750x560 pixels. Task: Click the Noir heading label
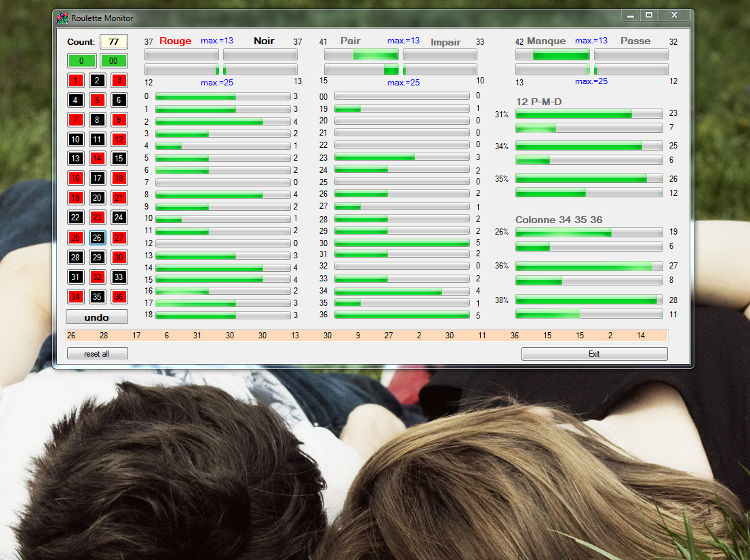tap(264, 41)
